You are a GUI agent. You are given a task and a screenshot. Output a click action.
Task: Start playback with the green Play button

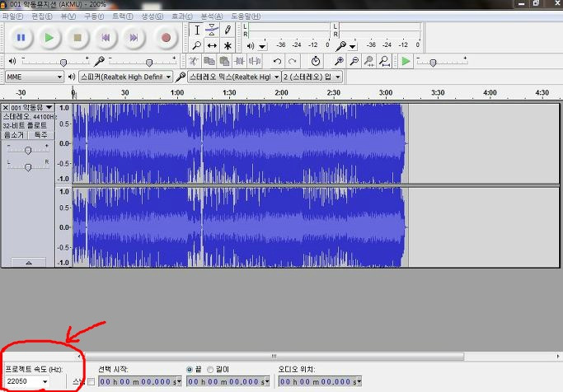coord(49,38)
